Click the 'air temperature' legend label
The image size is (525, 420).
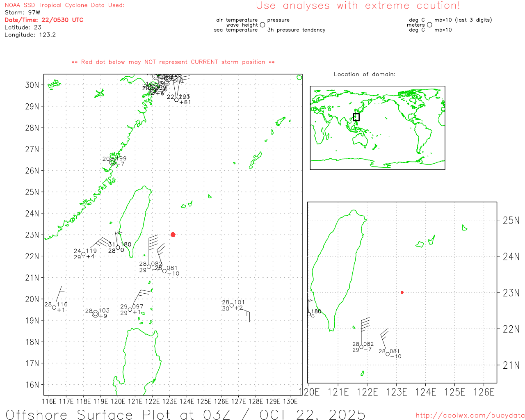pyautogui.click(x=237, y=20)
